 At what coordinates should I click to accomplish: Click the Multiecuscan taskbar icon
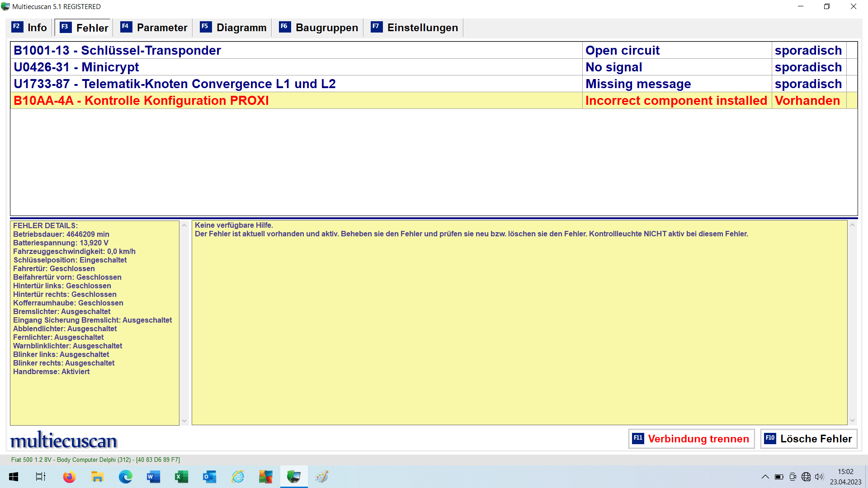(294, 477)
